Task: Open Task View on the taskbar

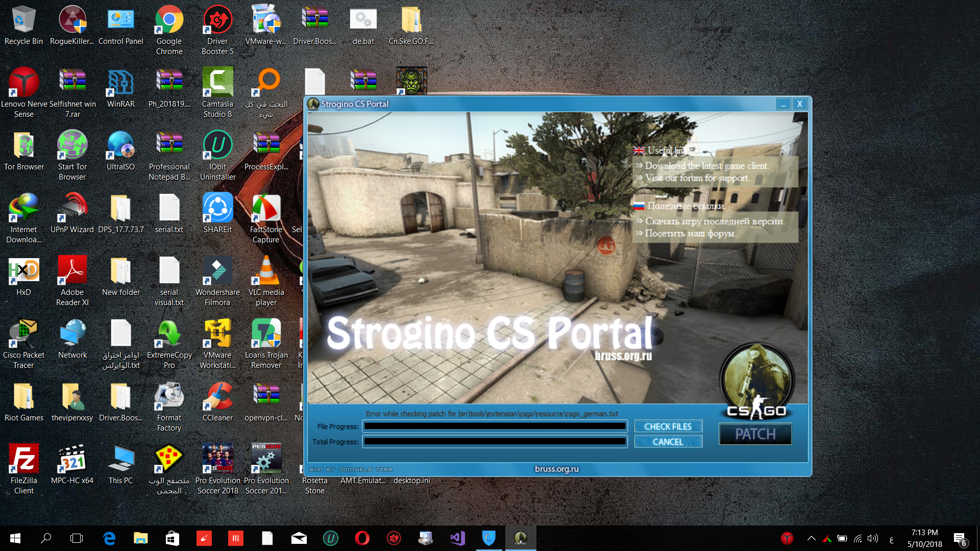Action: (77, 538)
